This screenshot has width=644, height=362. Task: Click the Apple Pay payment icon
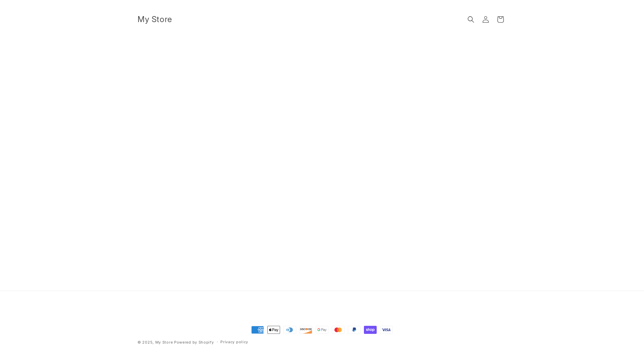click(274, 330)
